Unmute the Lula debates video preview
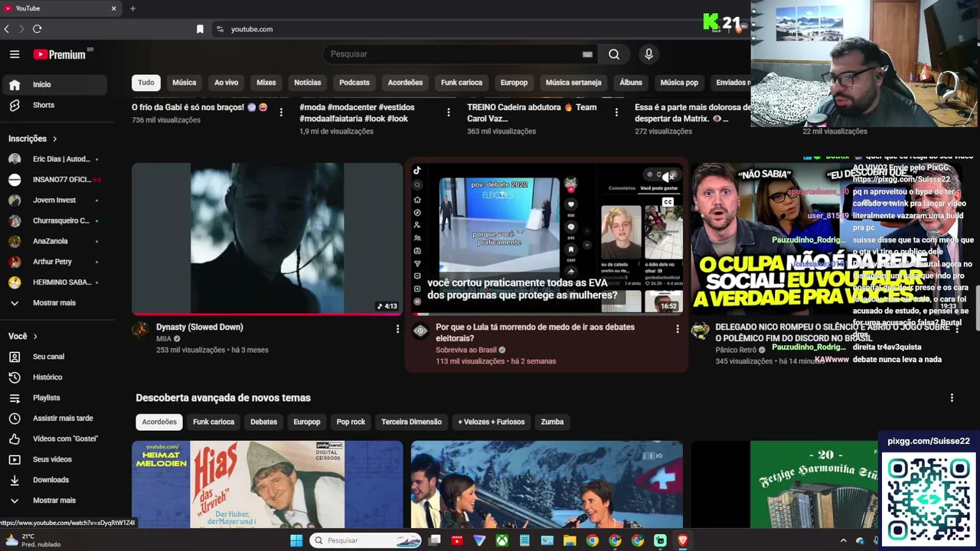The width and height of the screenshot is (980, 551). tap(668, 177)
